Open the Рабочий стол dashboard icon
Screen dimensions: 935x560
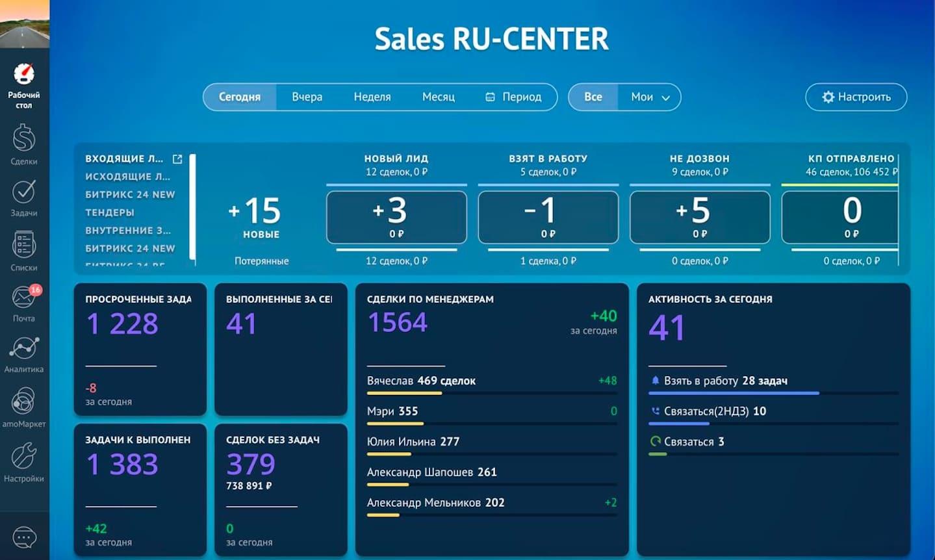[x=24, y=74]
